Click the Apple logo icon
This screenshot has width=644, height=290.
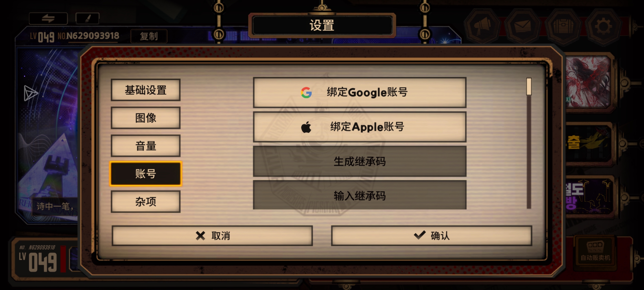[306, 127]
